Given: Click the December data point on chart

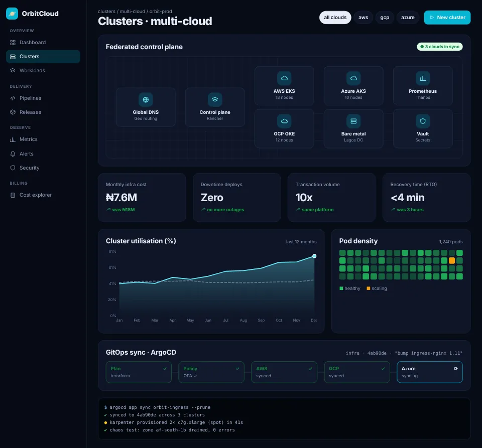Looking at the screenshot, I should pos(314,256).
